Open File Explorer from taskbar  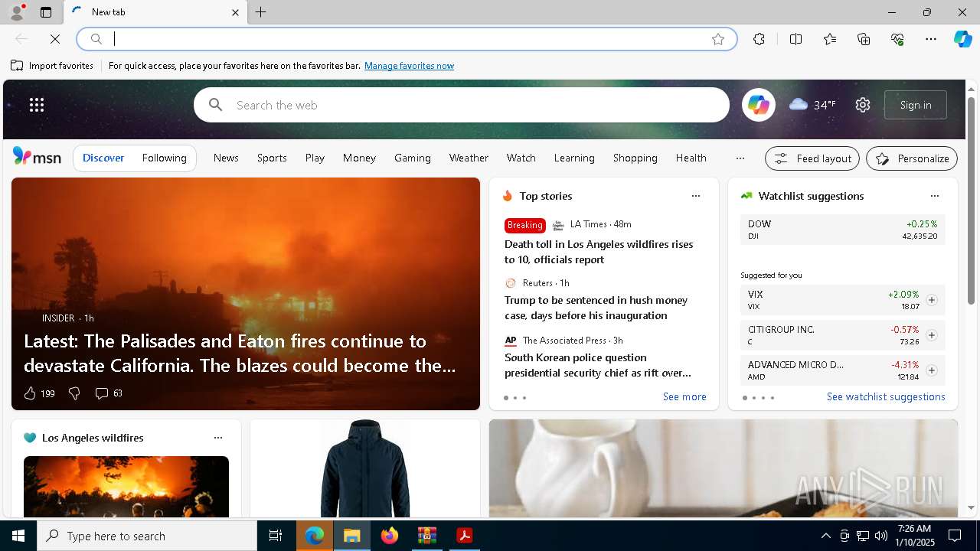351,536
